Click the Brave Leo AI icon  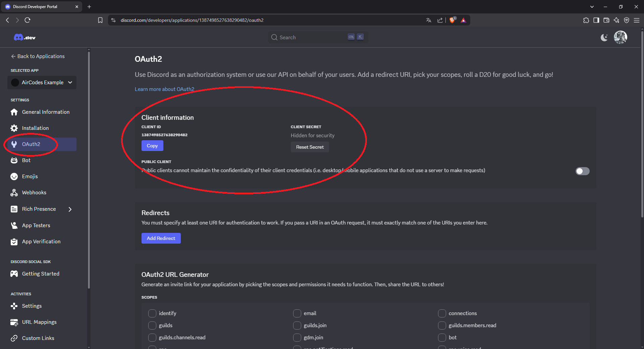point(616,20)
